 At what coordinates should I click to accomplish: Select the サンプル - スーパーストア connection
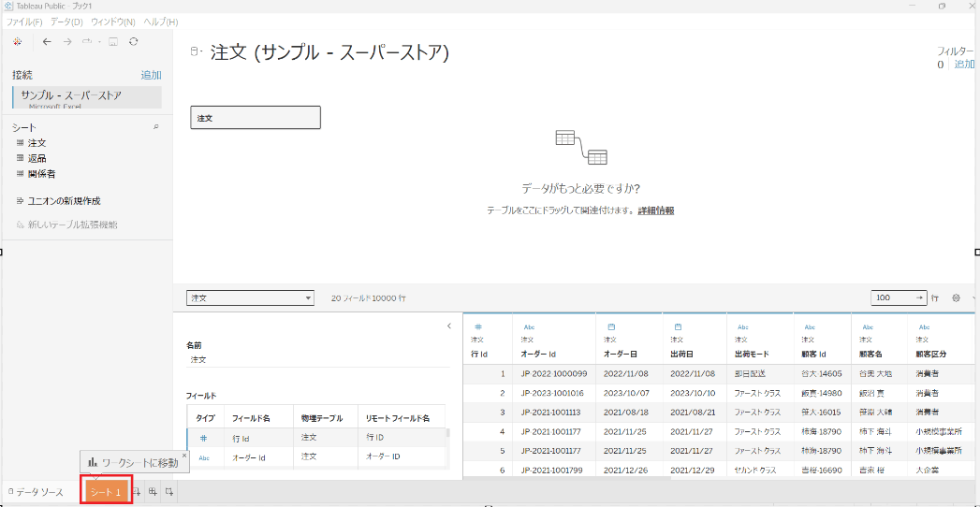click(87, 97)
